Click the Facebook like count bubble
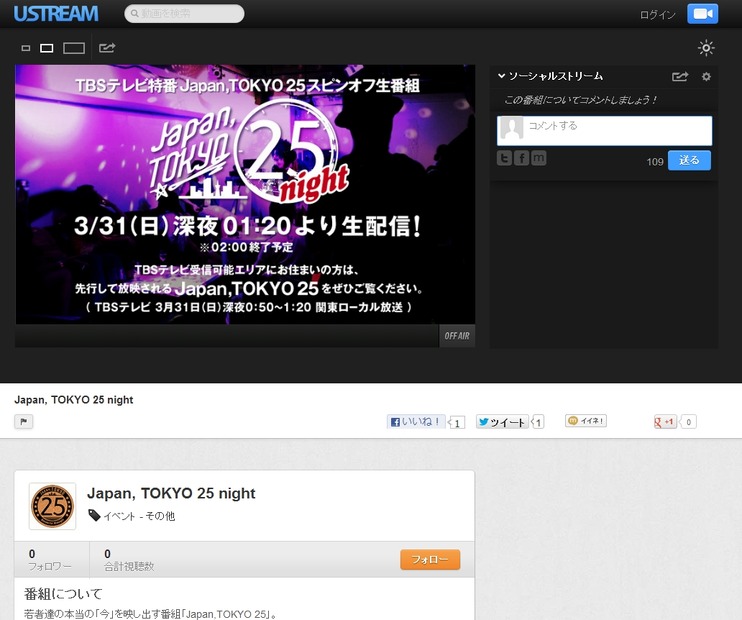 pyautogui.click(x=457, y=423)
